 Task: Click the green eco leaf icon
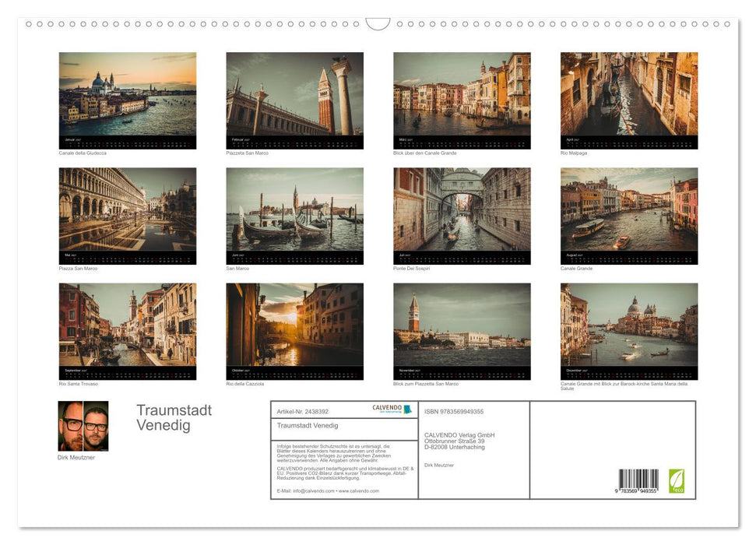(x=676, y=481)
